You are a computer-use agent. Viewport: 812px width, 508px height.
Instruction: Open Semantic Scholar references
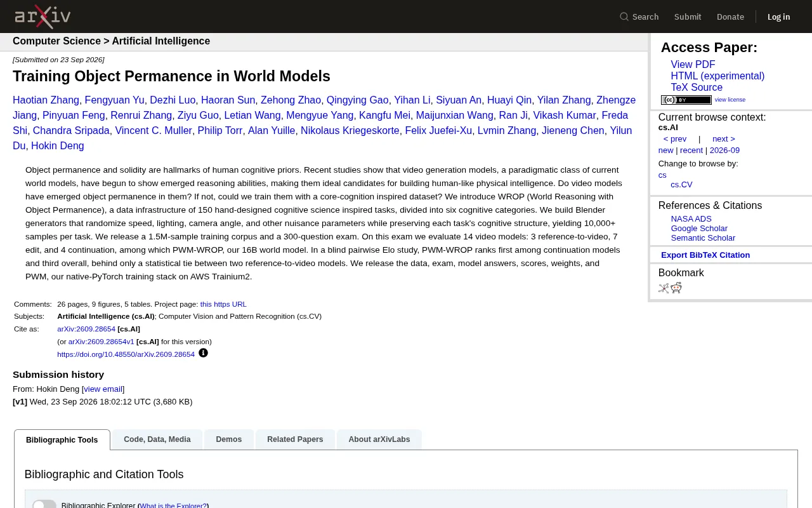click(703, 238)
